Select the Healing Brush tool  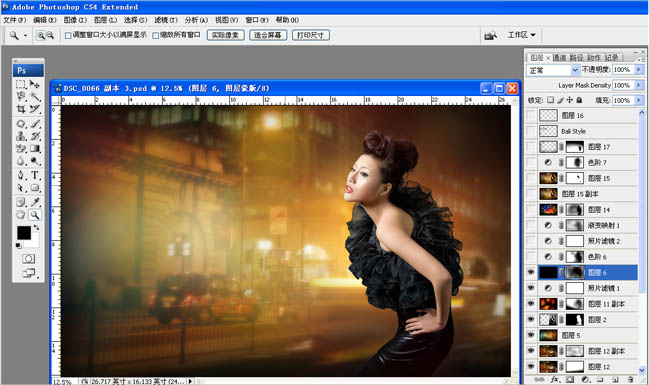[x=21, y=123]
